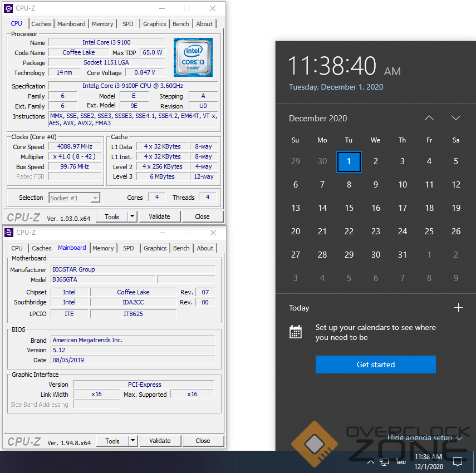Go to previous month with up arrow
The width and height of the screenshot is (476, 473).
(x=429, y=118)
